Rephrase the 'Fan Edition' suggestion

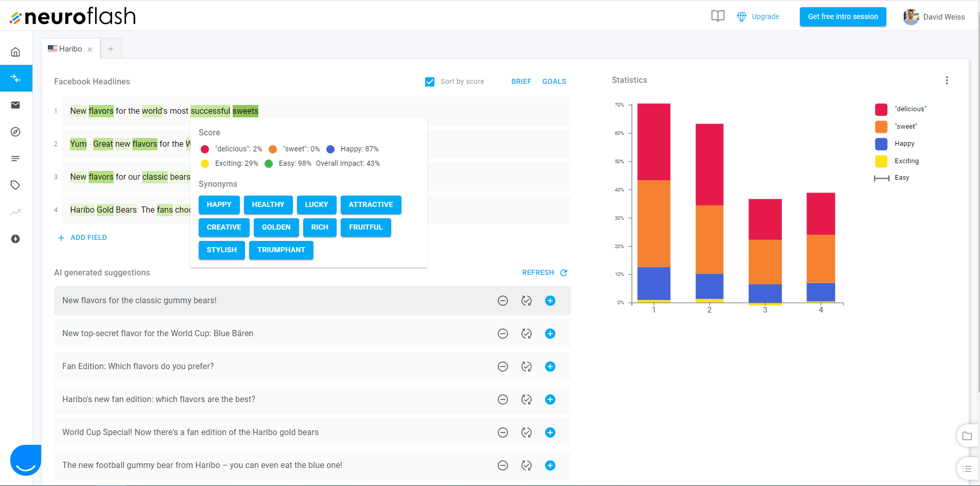pos(526,367)
